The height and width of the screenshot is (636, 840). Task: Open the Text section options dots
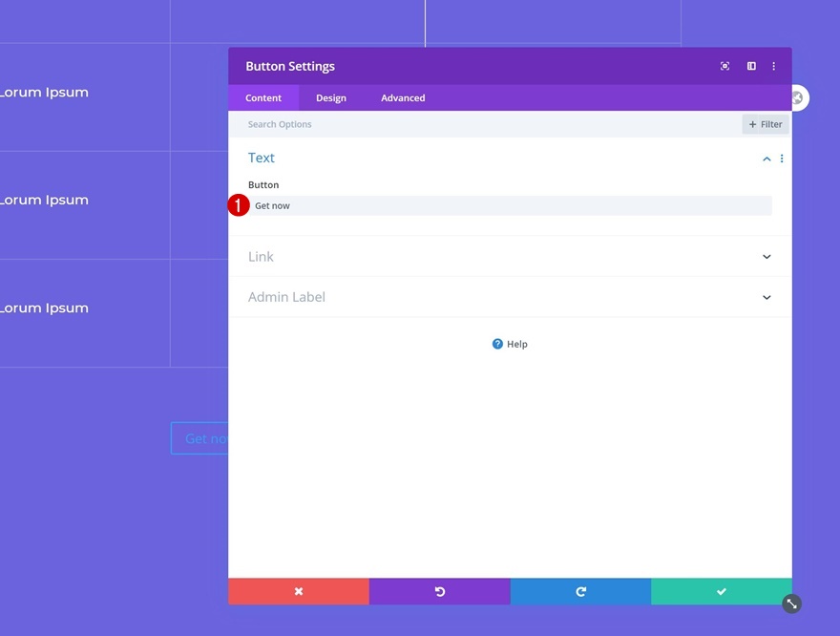click(x=782, y=159)
